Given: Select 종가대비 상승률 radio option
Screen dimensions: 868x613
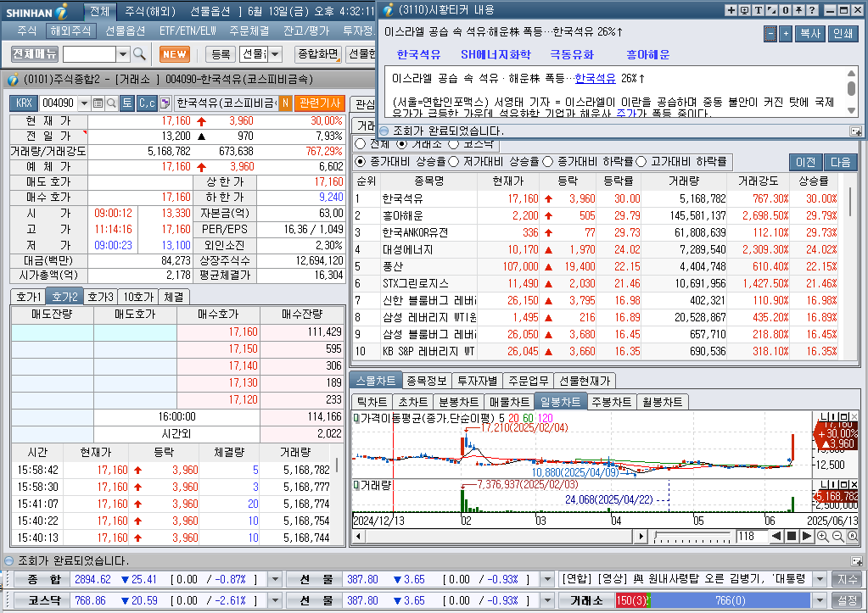Looking at the screenshot, I should click(x=361, y=162).
